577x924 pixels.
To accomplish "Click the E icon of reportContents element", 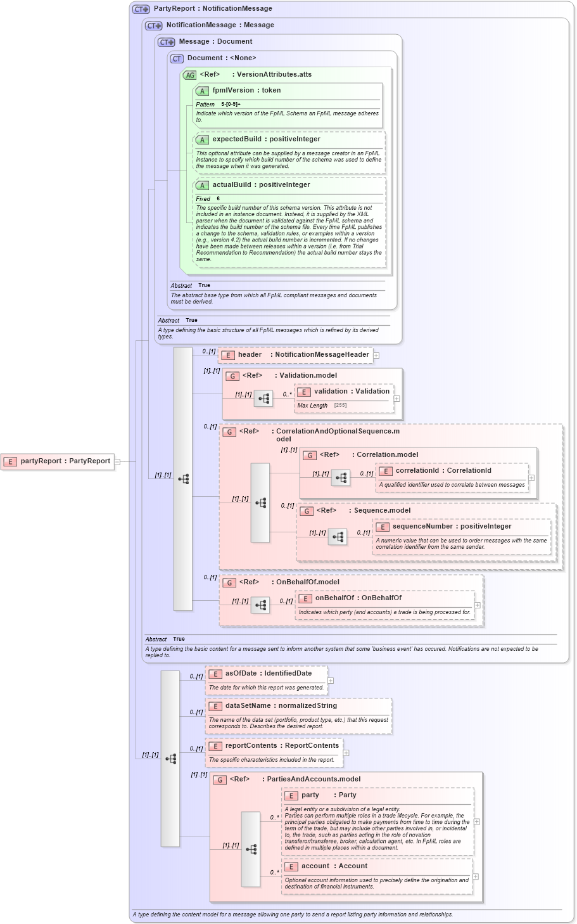I will (x=215, y=746).
